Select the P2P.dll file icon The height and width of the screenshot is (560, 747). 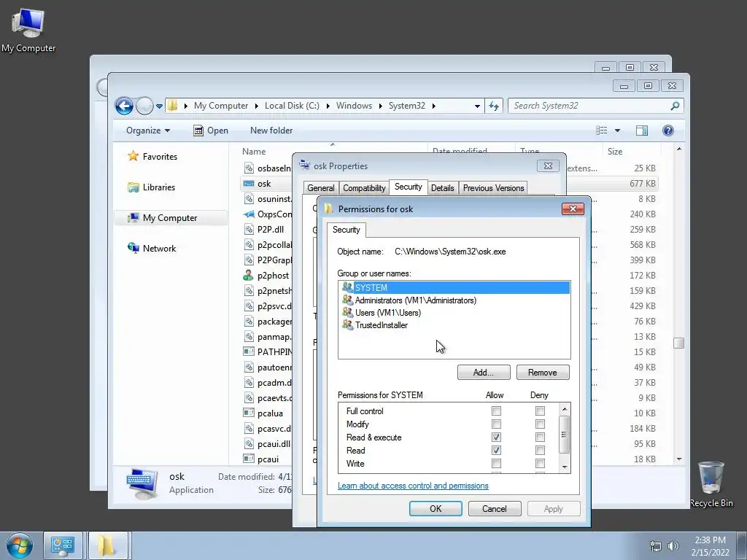point(249,229)
